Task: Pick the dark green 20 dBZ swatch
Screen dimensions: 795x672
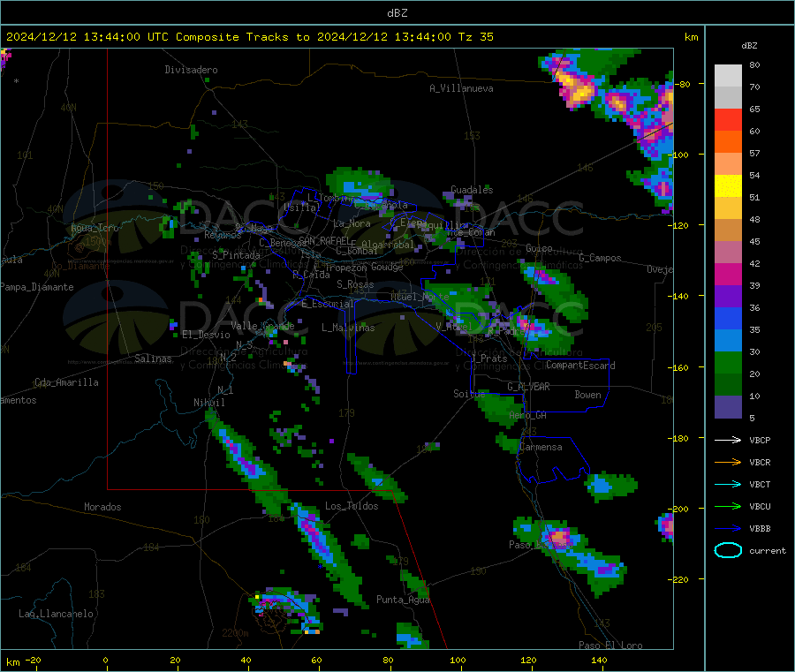Action: click(x=728, y=385)
